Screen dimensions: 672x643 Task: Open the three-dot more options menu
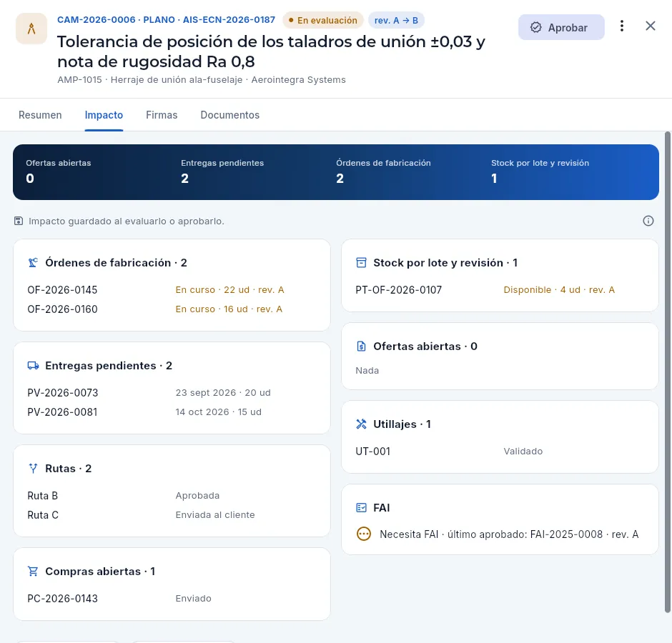pyautogui.click(x=621, y=26)
